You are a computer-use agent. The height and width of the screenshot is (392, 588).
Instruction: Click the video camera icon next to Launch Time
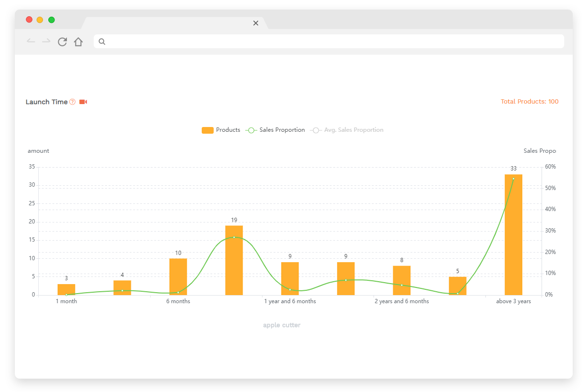[83, 102]
